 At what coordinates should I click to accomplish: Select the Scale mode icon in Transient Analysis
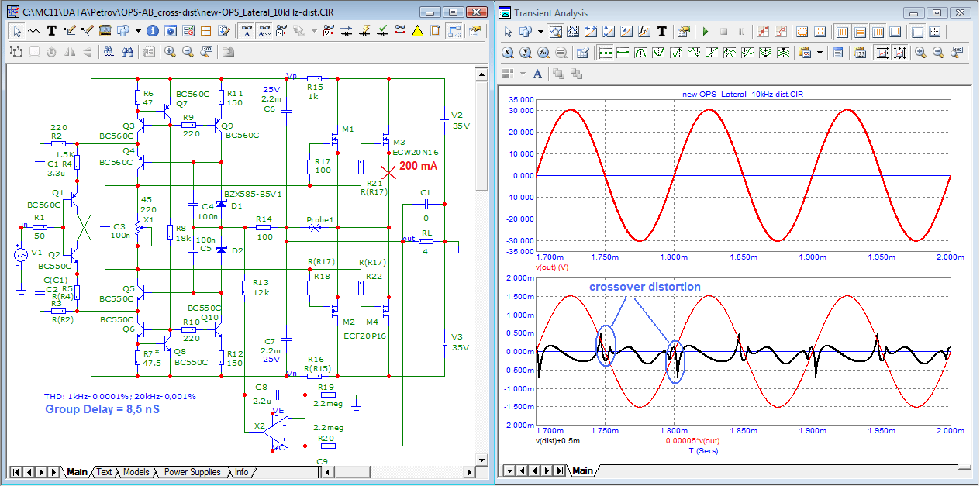click(x=555, y=32)
